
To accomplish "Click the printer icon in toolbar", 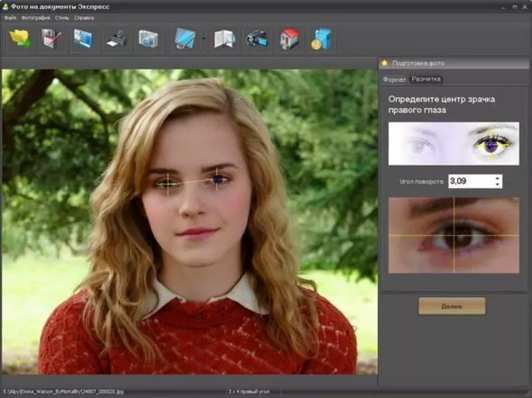I will pyautogui.click(x=116, y=39).
